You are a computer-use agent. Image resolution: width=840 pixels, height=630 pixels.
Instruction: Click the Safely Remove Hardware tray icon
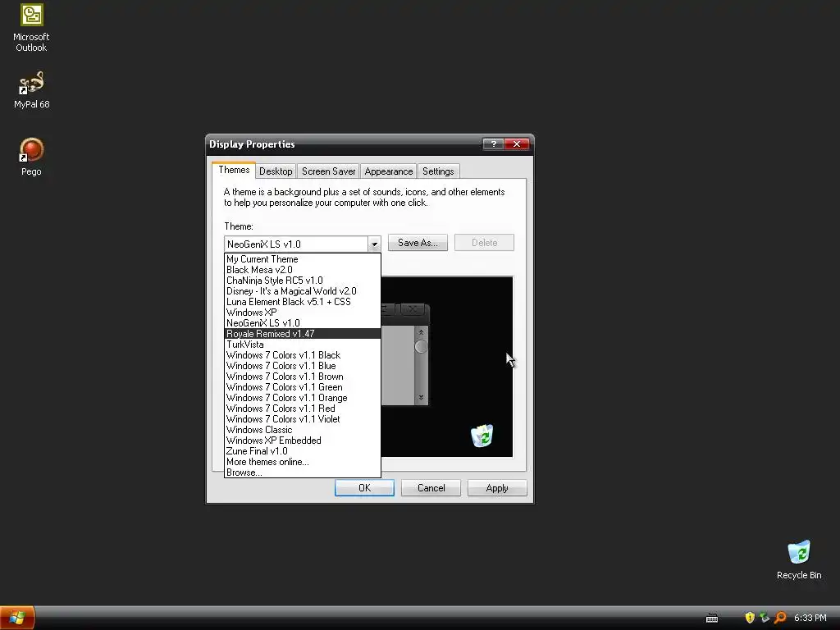click(x=765, y=618)
